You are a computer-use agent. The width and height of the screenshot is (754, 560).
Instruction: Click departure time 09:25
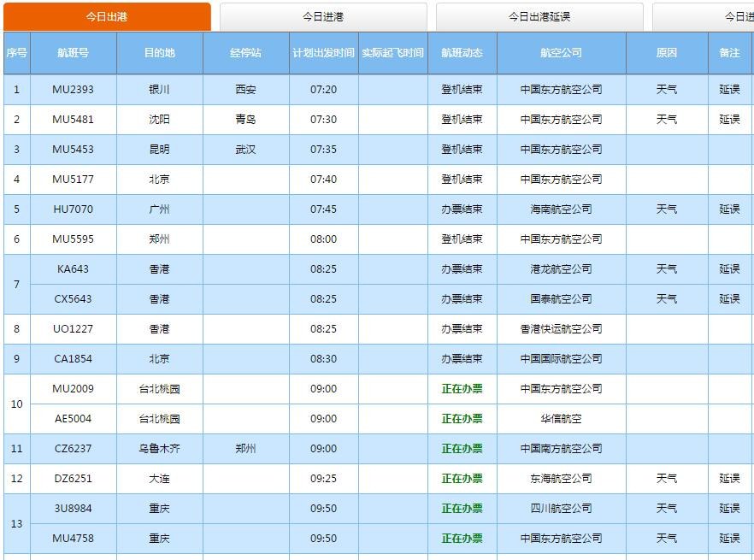[324, 479]
